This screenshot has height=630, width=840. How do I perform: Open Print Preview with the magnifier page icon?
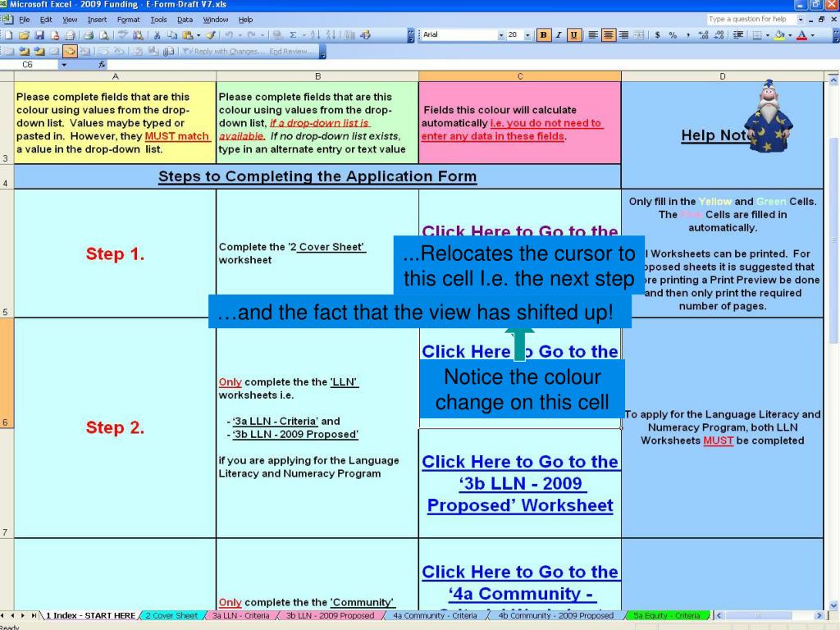(x=104, y=34)
